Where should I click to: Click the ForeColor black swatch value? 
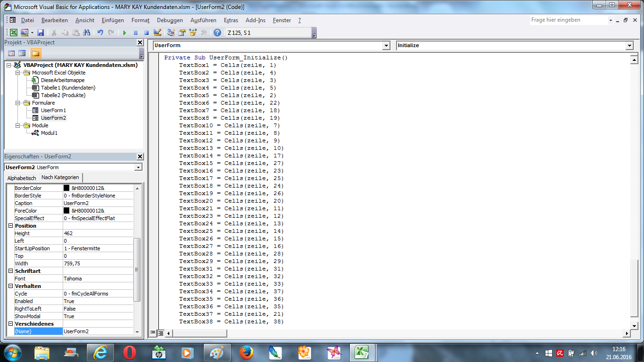[x=66, y=211]
